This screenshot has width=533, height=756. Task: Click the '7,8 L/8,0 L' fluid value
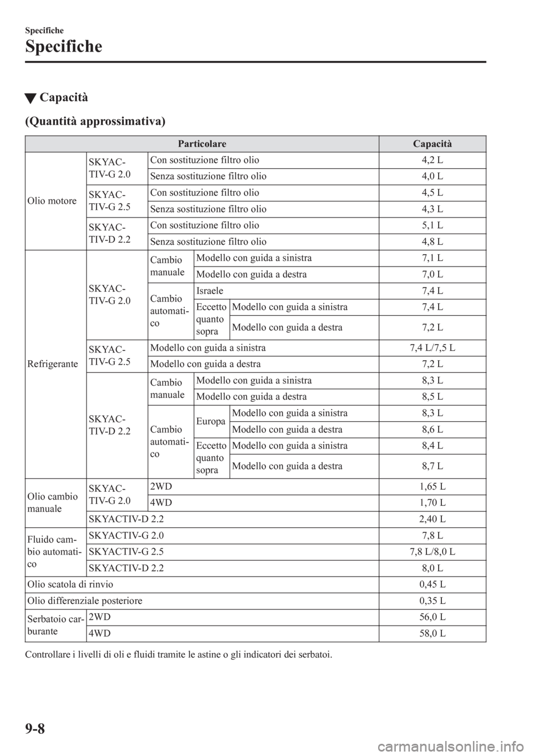pyautogui.click(x=432, y=552)
